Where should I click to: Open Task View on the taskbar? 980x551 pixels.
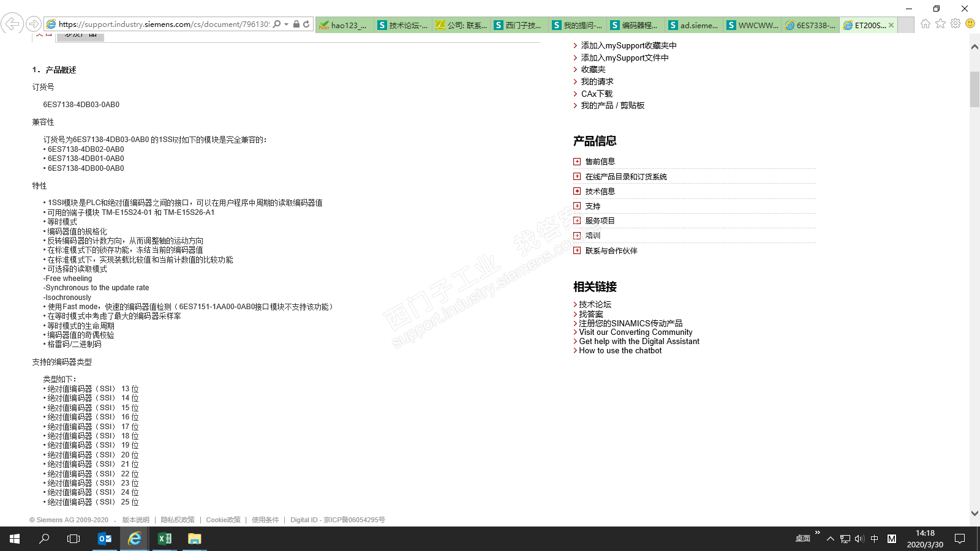[73, 539]
